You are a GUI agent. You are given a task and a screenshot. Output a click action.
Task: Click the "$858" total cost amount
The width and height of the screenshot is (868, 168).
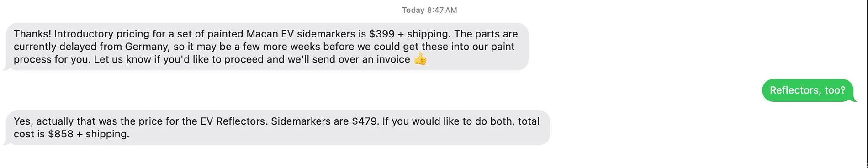(x=61, y=134)
